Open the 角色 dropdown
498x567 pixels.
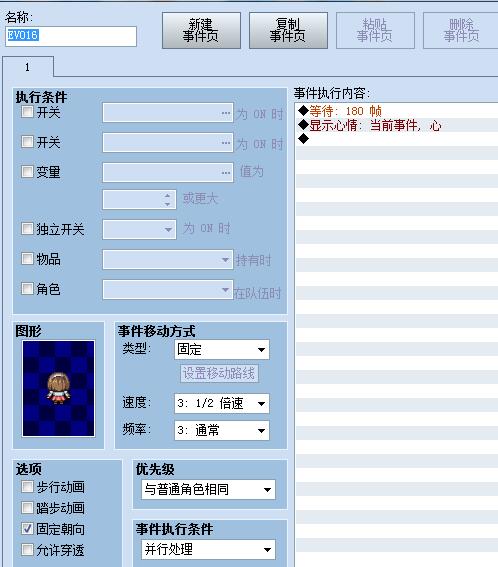[x=168, y=290]
